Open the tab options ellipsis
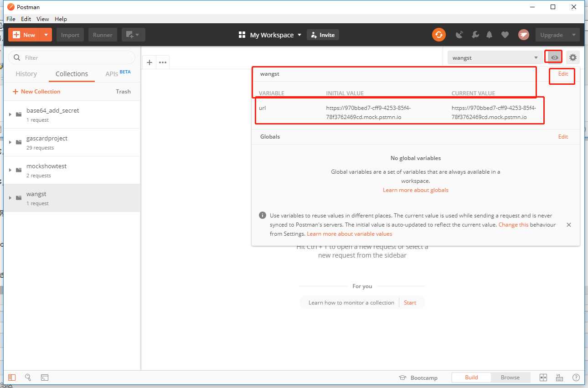 tap(162, 62)
